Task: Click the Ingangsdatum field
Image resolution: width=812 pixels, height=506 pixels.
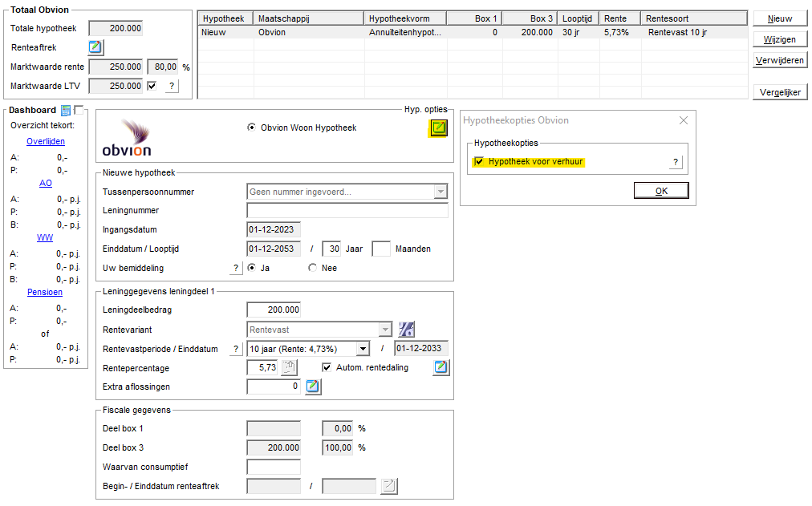Action: [274, 229]
